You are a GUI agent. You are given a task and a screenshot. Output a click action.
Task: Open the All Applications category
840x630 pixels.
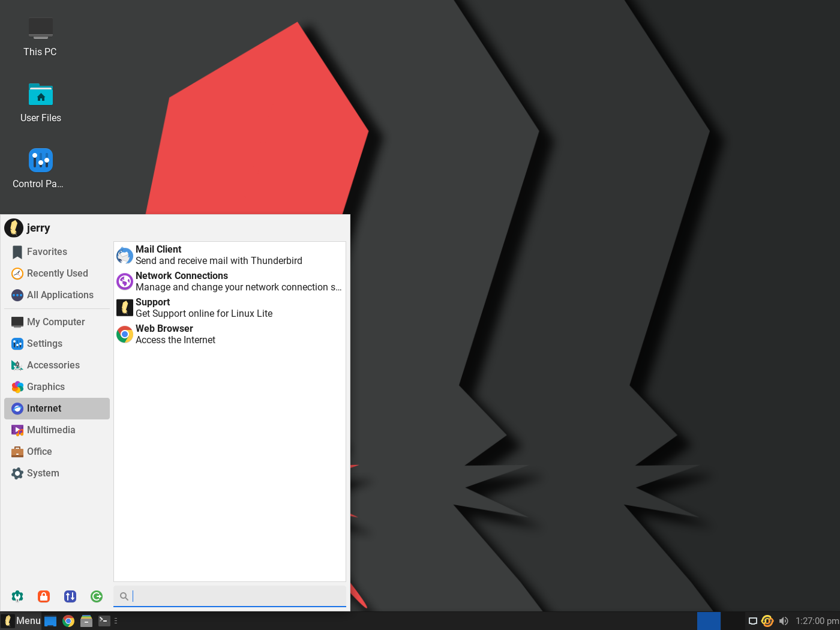[57, 295]
